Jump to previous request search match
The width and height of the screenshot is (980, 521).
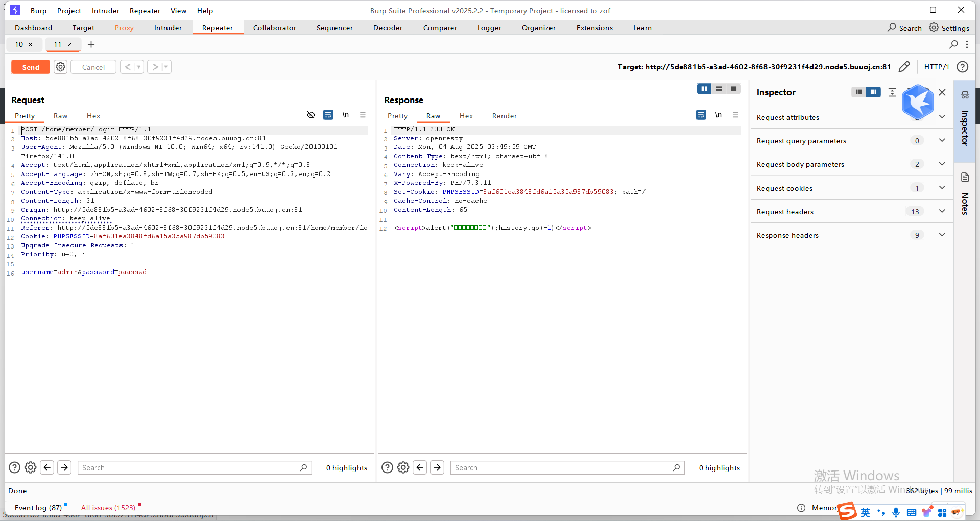tap(47, 467)
